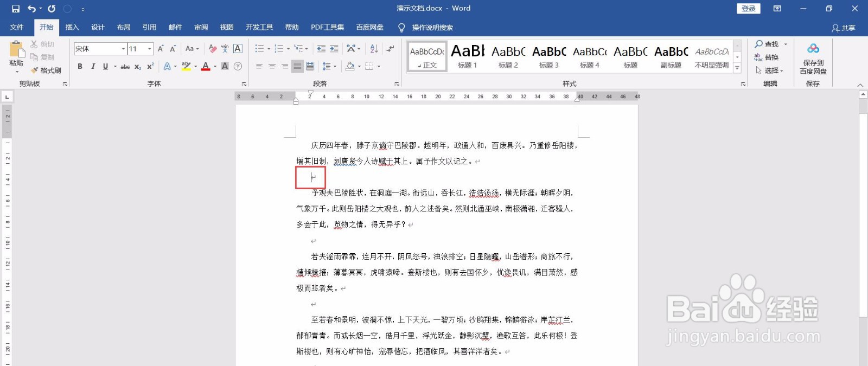Open the font name dropdown (宋体)
Screen dimensions: 868x366
[x=124, y=49]
